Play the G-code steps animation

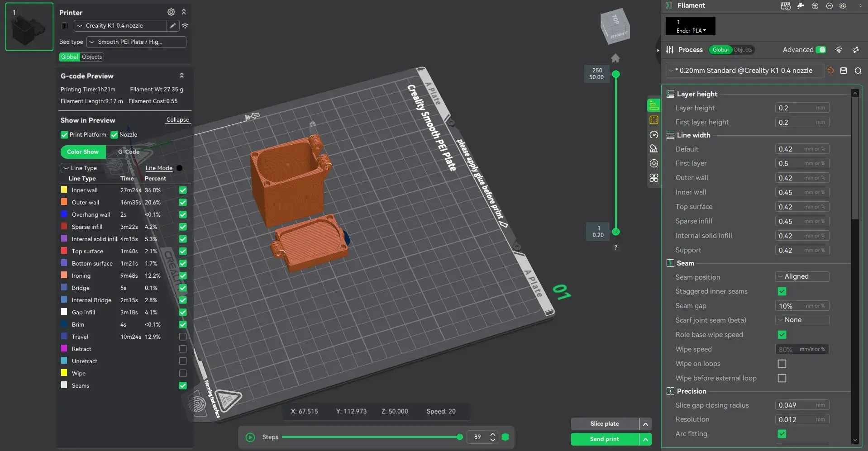point(250,437)
